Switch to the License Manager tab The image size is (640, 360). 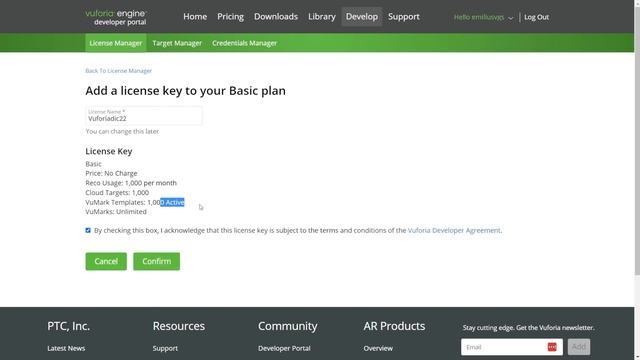pos(116,43)
